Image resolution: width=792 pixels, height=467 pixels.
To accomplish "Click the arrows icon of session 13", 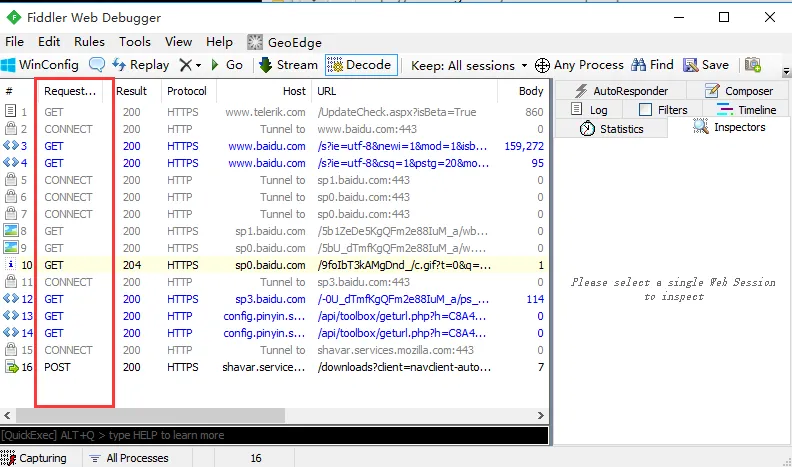I will [x=11, y=316].
